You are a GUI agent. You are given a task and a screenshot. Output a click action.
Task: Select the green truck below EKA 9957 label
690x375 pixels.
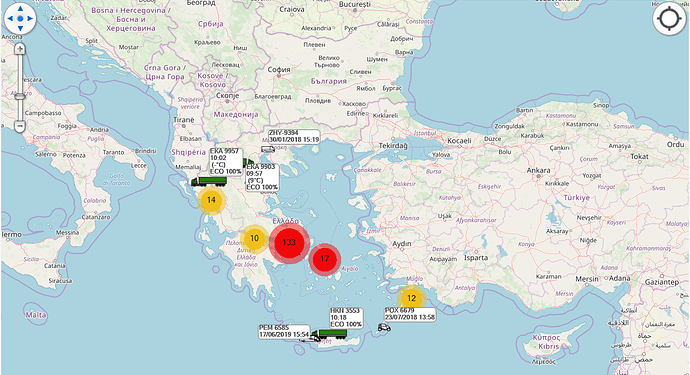coord(209,181)
